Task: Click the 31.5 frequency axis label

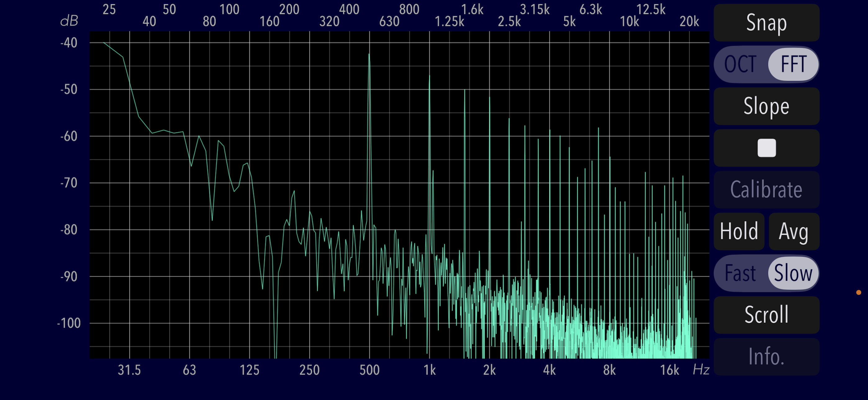Action: [x=129, y=370]
